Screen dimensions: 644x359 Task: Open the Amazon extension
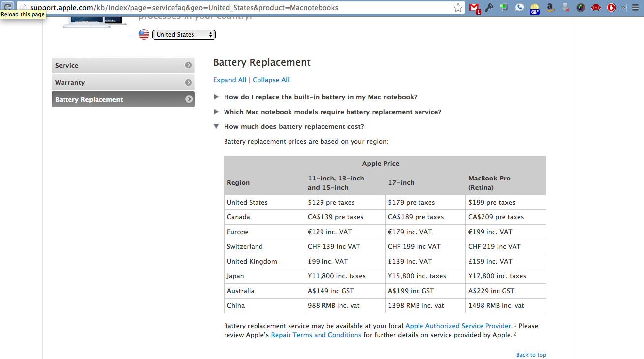point(550,8)
